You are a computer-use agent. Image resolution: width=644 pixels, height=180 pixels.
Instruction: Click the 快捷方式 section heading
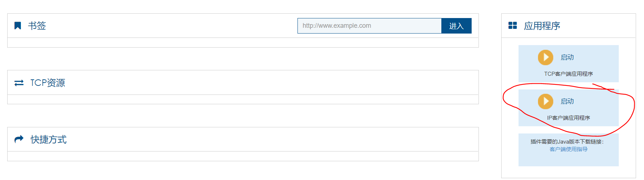point(49,140)
